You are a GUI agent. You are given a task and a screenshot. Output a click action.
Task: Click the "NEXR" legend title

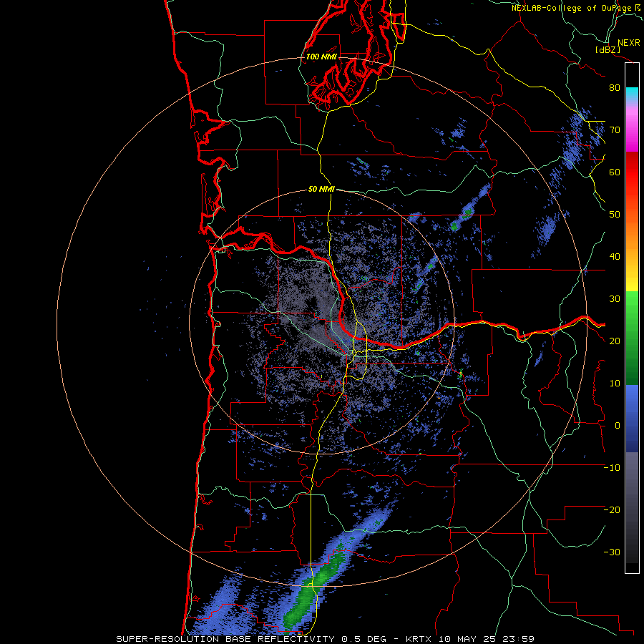click(x=628, y=43)
